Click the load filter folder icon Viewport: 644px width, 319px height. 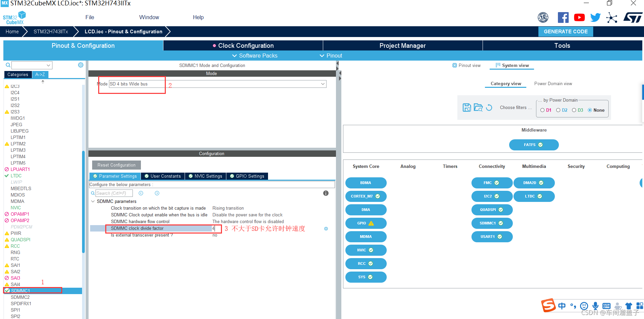(x=478, y=107)
